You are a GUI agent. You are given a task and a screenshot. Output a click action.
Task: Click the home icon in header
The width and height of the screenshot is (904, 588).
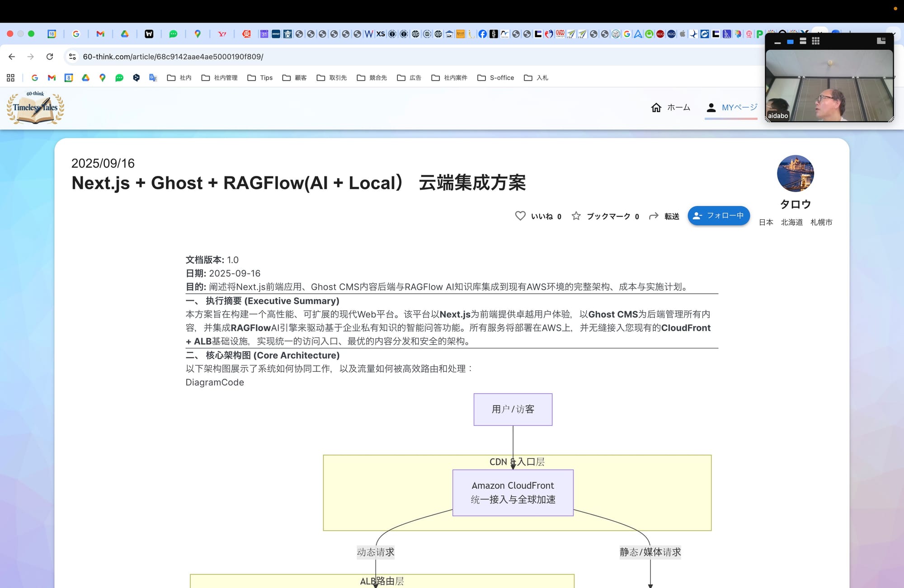[x=656, y=108]
